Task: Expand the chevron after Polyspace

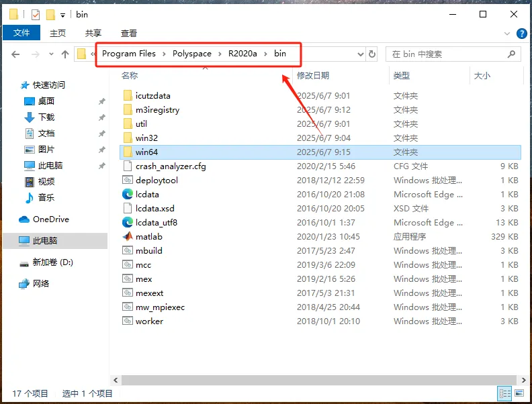Action: [220, 54]
